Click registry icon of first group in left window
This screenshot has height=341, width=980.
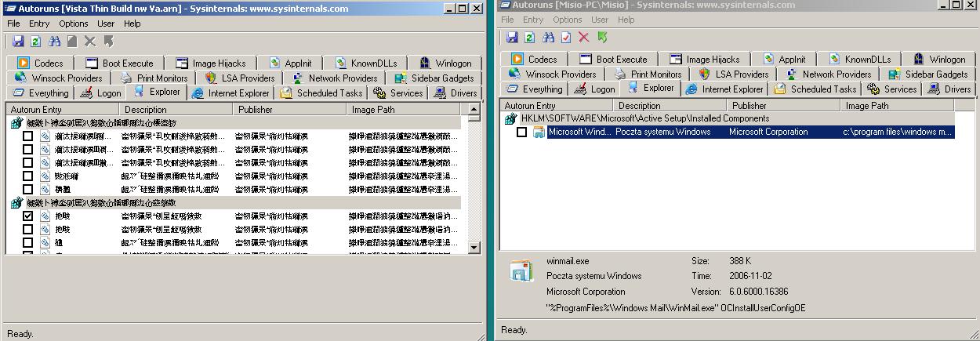(x=17, y=123)
